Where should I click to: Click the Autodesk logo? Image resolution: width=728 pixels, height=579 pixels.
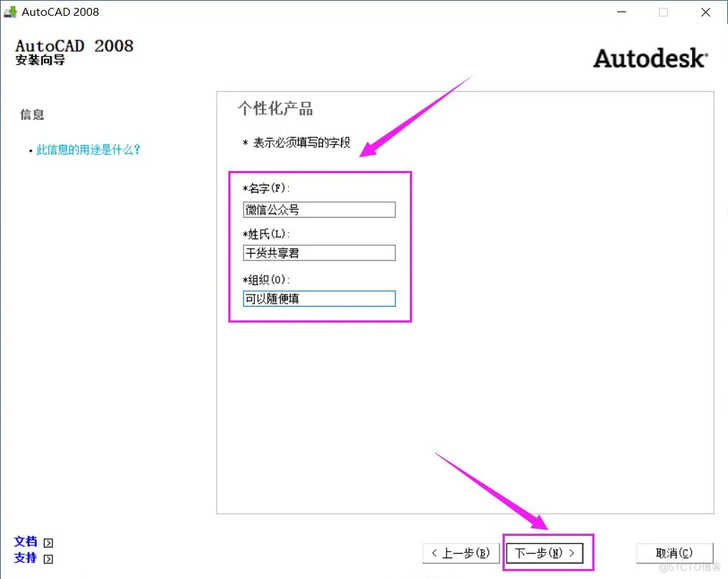pyautogui.click(x=650, y=59)
